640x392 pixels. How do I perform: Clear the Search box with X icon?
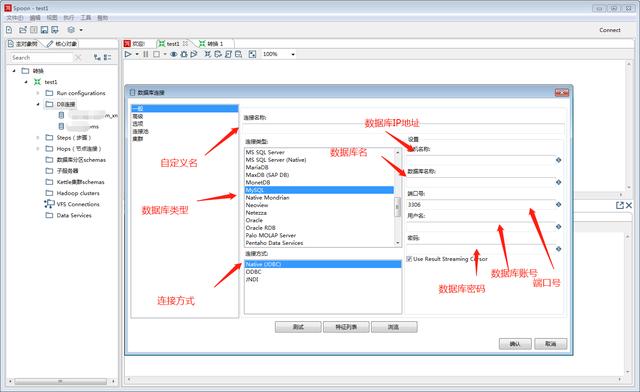78,58
